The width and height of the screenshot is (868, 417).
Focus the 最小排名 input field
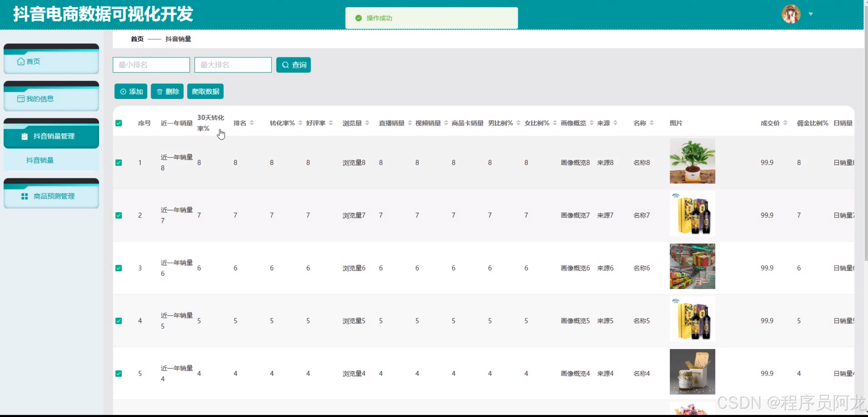[151, 65]
